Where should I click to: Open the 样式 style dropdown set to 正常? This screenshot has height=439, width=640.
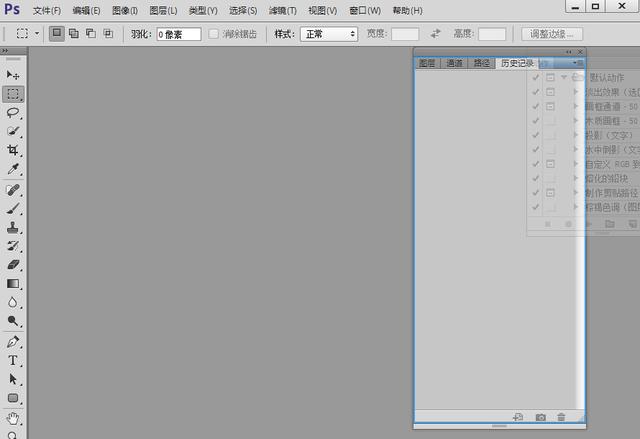329,34
